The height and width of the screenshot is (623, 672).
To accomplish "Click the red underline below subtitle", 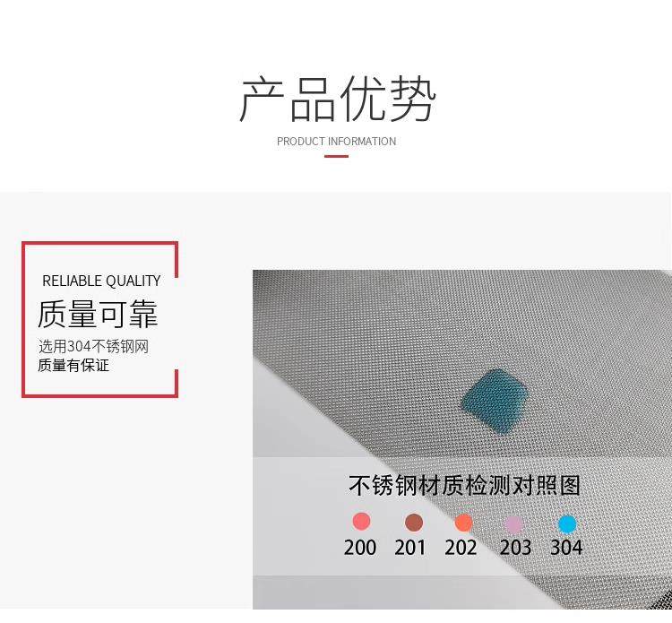I will [x=336, y=156].
